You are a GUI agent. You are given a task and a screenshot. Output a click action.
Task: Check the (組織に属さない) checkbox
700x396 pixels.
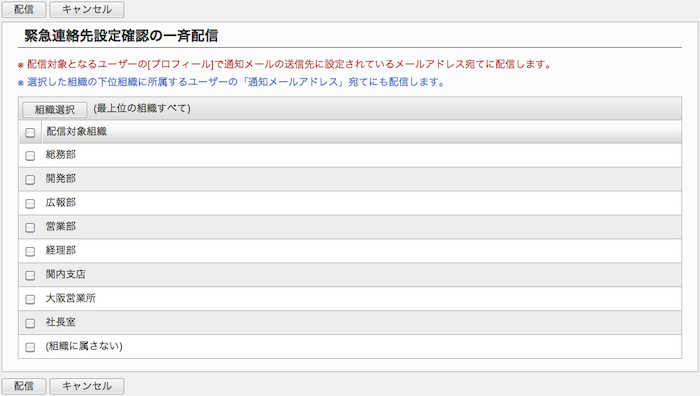30,347
